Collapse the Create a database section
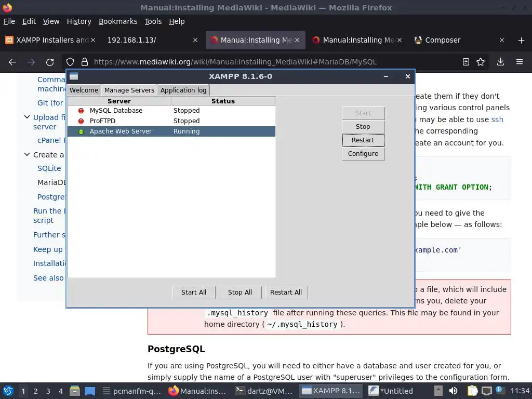This screenshot has height=399, width=532. click(27, 154)
